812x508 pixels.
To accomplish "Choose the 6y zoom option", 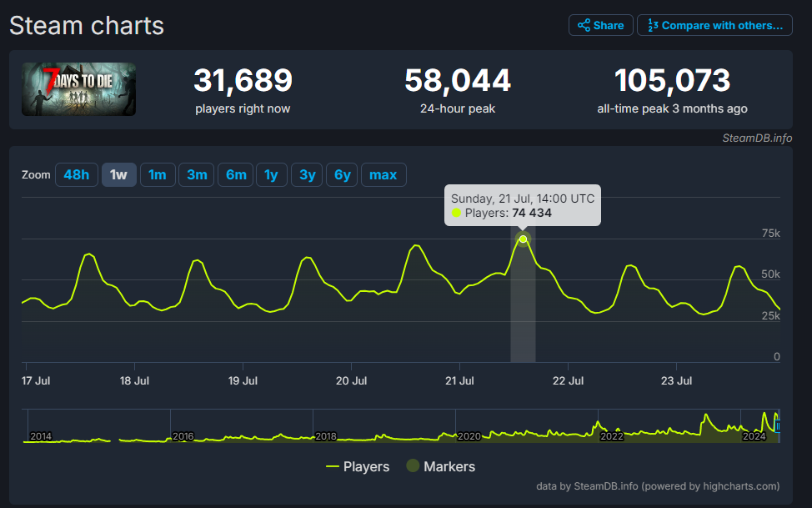I will pos(342,174).
